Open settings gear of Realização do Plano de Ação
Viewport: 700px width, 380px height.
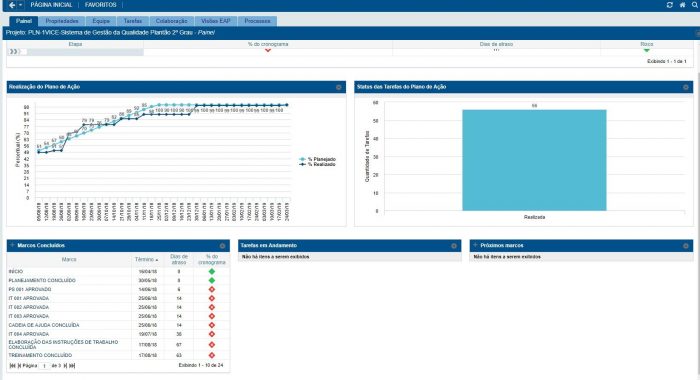pos(338,87)
